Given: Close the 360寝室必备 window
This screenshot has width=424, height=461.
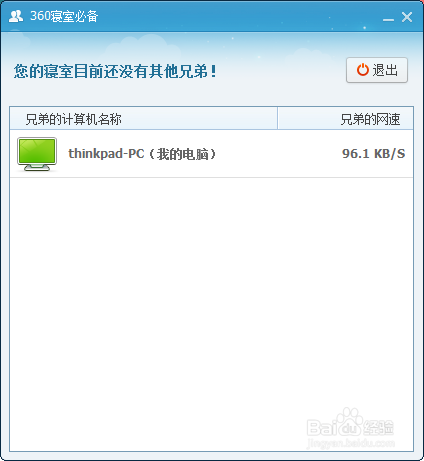Looking at the screenshot, I should point(407,17).
